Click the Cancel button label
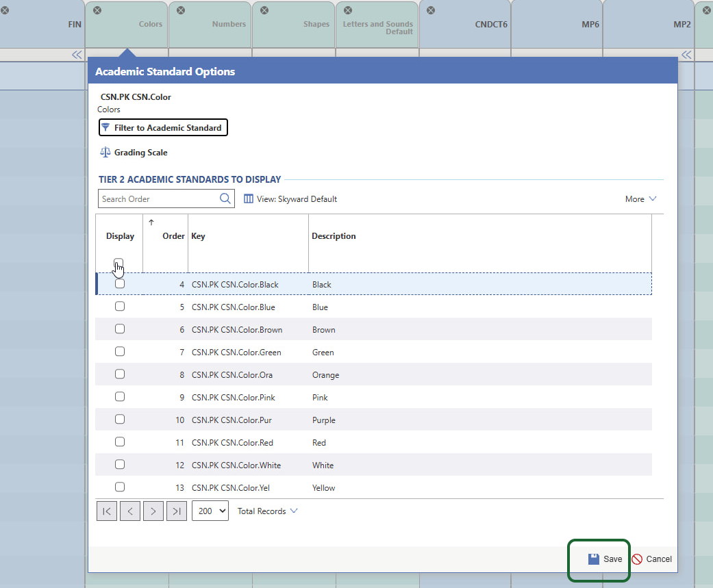This screenshot has width=713, height=588. (659, 559)
